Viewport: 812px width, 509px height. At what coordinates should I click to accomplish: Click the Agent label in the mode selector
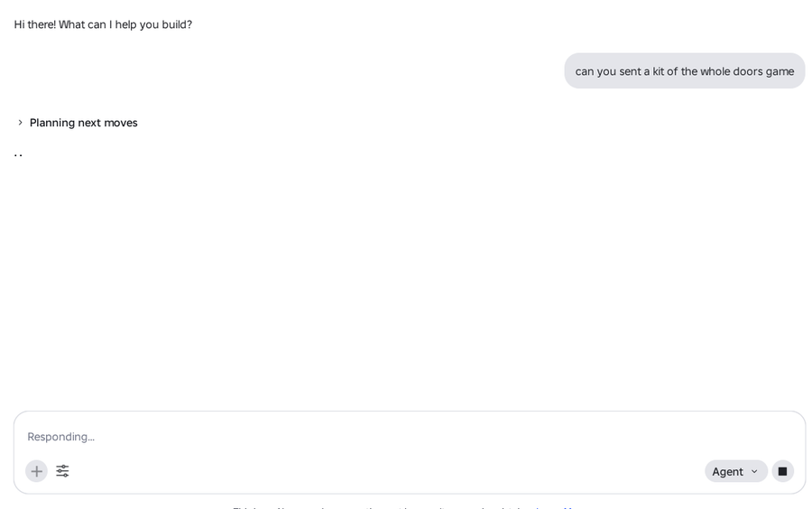coord(727,472)
